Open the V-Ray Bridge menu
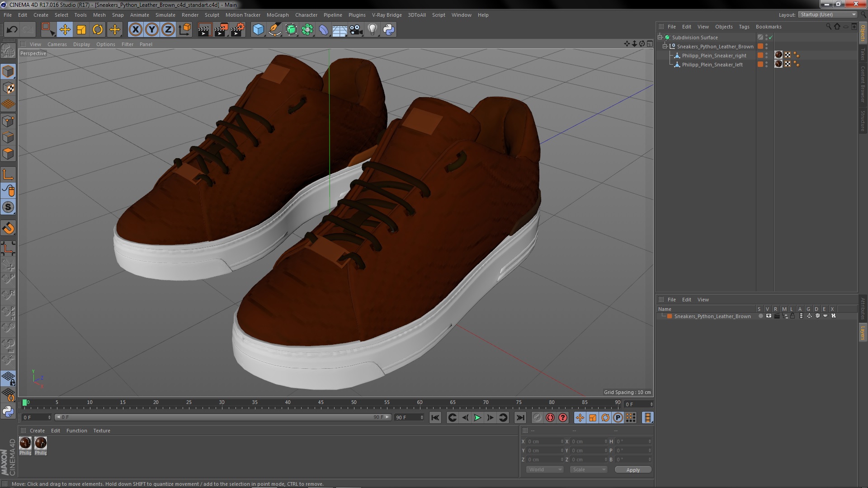Image resolution: width=868 pixels, height=488 pixels. tap(387, 15)
